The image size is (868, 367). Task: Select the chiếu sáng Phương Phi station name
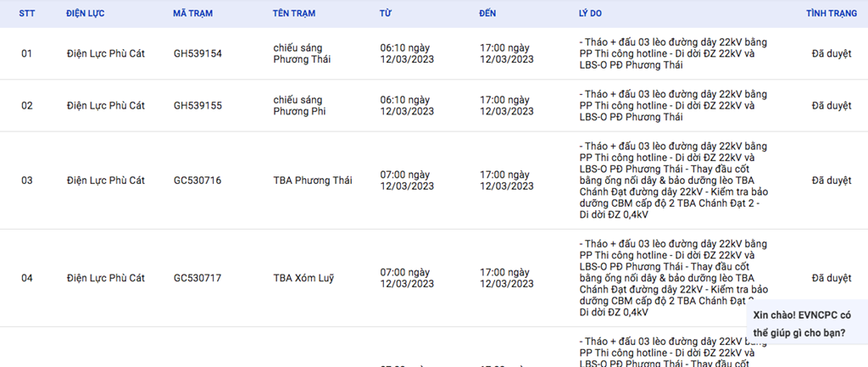click(299, 106)
